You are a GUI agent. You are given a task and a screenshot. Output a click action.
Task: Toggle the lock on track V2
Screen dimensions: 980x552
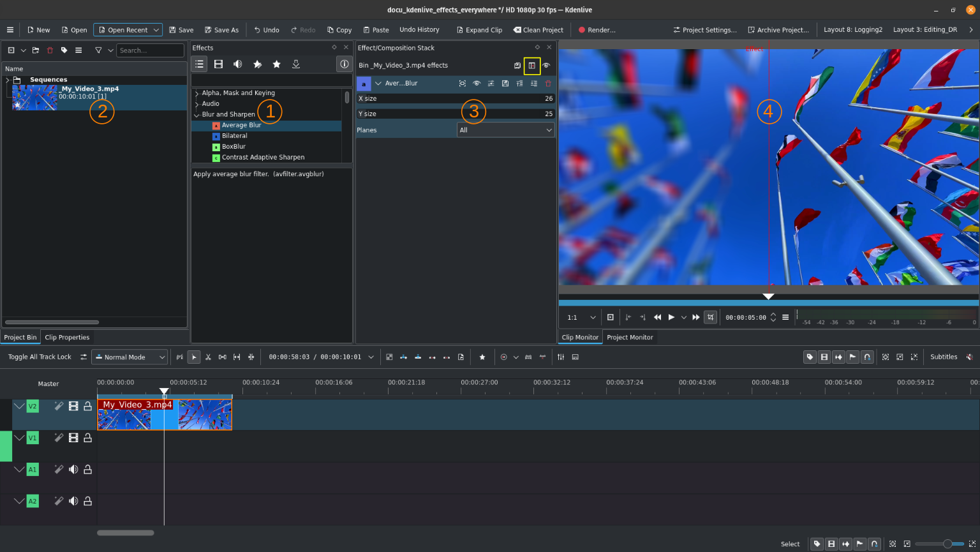(88, 407)
